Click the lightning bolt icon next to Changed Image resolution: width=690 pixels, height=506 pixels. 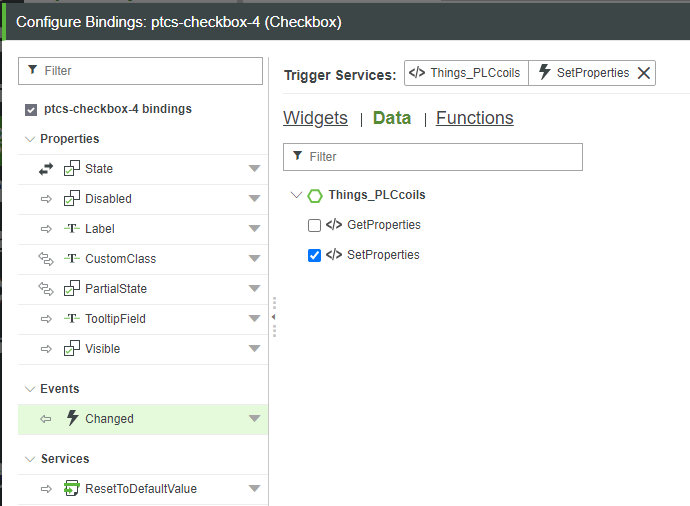pos(72,419)
